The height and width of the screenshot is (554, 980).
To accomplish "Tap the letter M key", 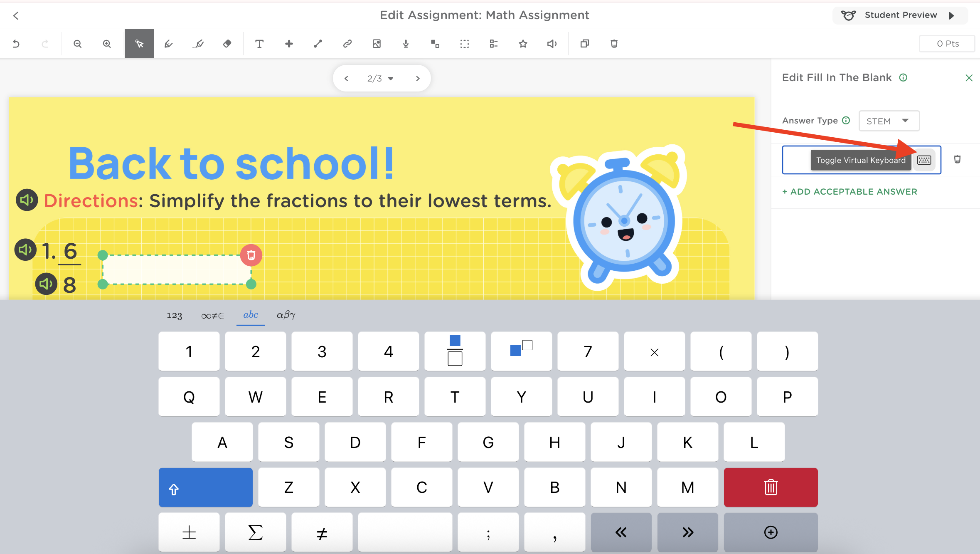I will (688, 487).
